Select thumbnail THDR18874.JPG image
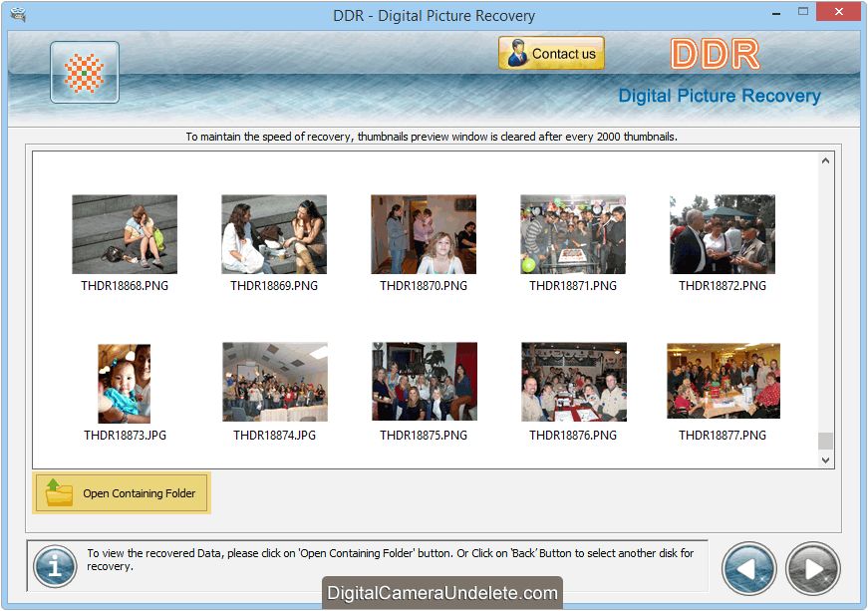 [275, 382]
